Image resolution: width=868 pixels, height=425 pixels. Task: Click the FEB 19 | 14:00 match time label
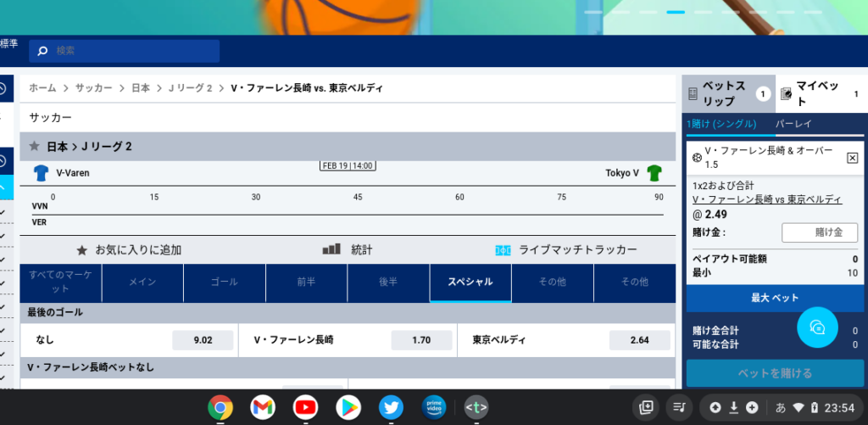(x=348, y=165)
